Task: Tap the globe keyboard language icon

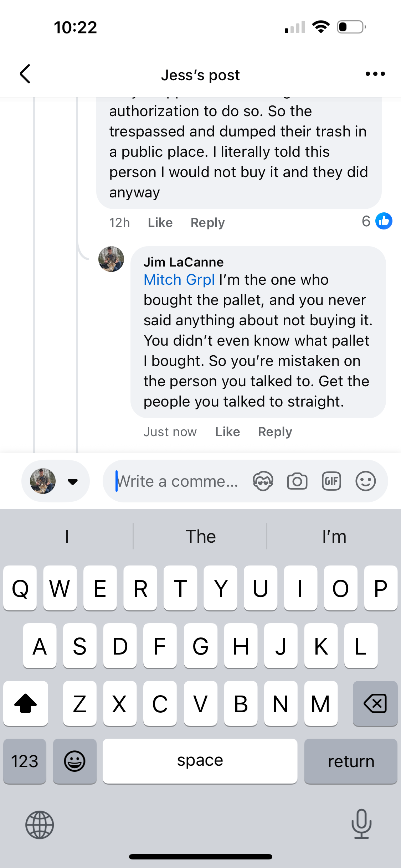Action: [x=40, y=825]
